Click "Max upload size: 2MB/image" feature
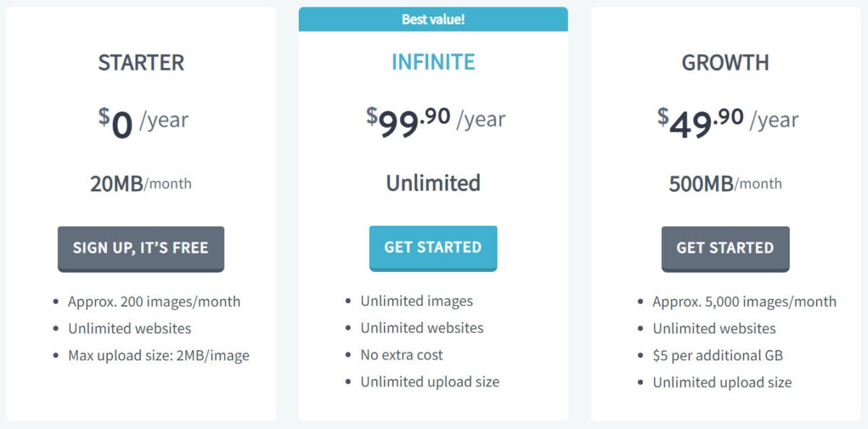868x429 pixels. point(158,355)
